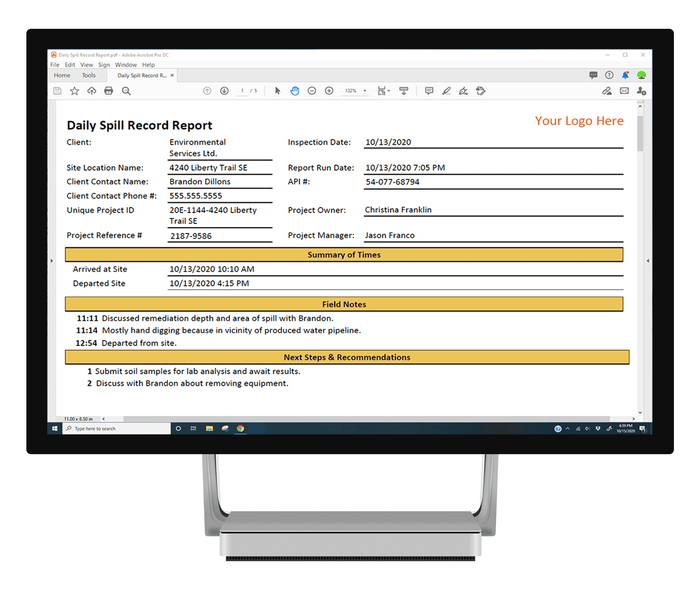Select the Highlight text tool
The width and height of the screenshot is (700, 590).
point(446,91)
